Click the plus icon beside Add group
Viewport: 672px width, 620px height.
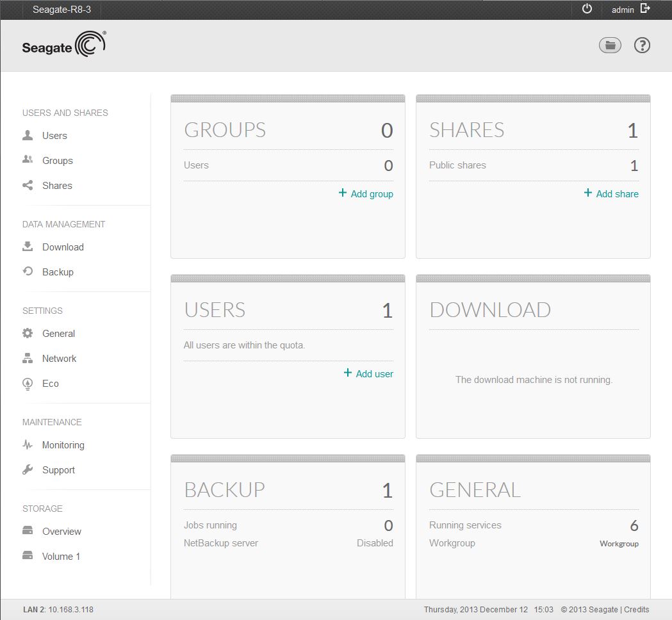343,192
